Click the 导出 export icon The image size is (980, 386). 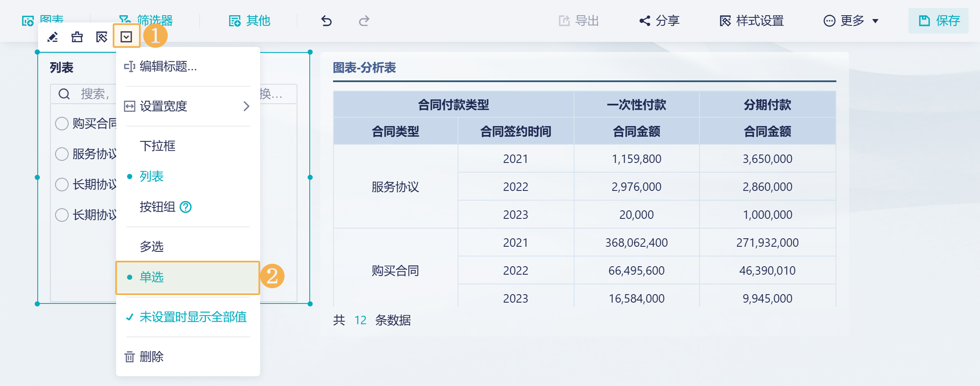pyautogui.click(x=564, y=21)
